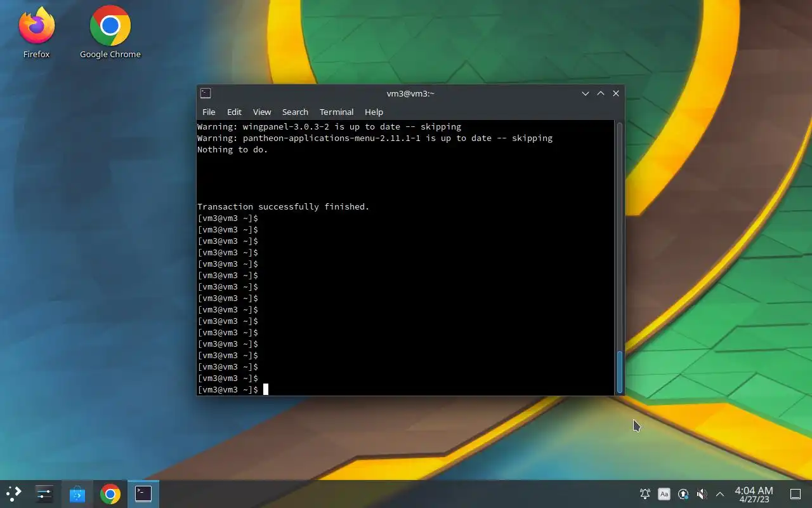Open the Terminal menu
This screenshot has height=508, width=812.
pos(336,112)
